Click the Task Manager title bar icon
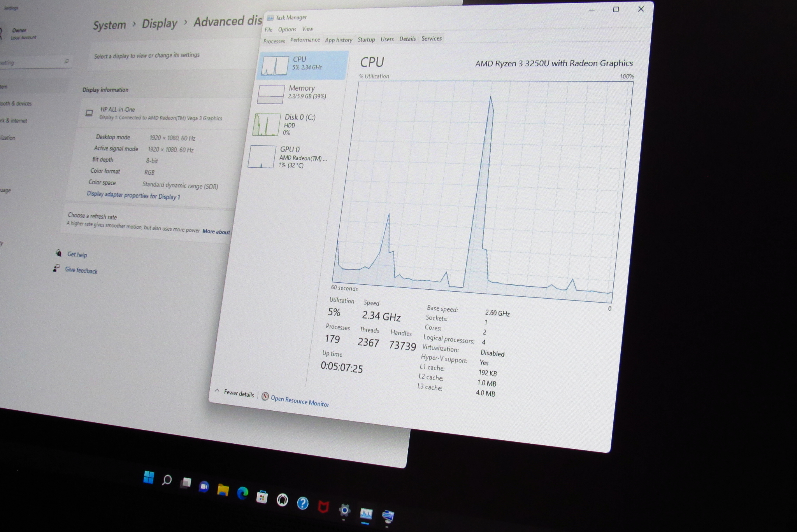 [270, 18]
